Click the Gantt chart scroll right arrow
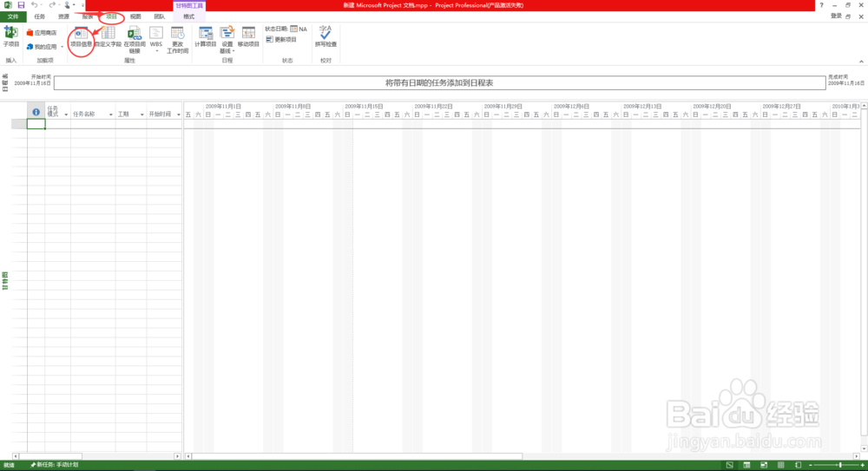The width and height of the screenshot is (868, 471). click(857, 456)
